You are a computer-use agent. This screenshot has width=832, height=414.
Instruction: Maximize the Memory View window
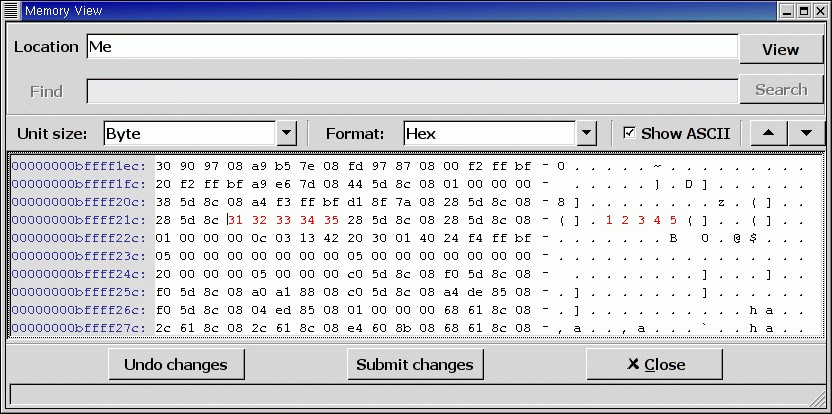(803, 10)
